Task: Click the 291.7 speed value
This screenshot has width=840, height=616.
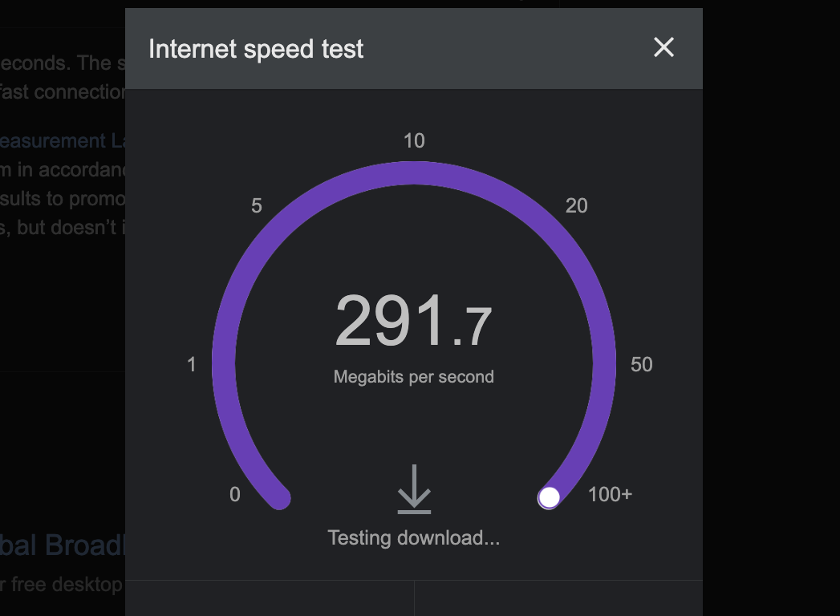Action: pyautogui.click(x=414, y=319)
